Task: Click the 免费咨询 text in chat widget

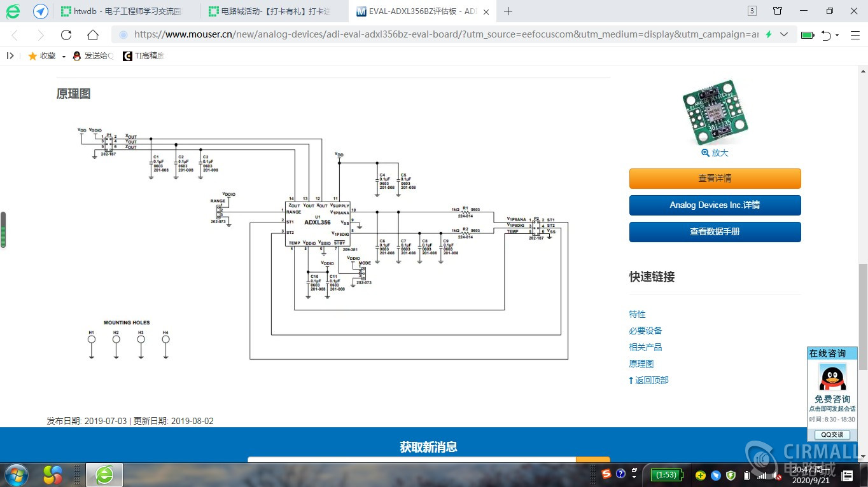Action: click(832, 399)
